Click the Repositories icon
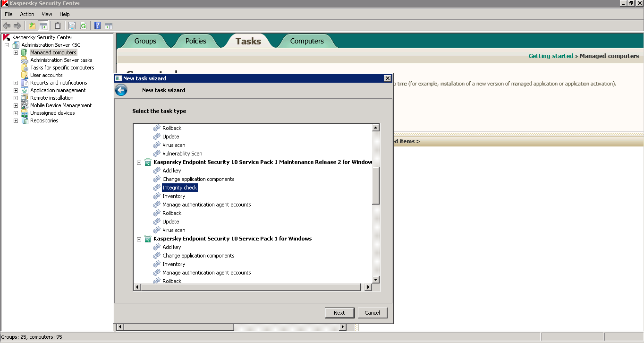 pyautogui.click(x=25, y=120)
